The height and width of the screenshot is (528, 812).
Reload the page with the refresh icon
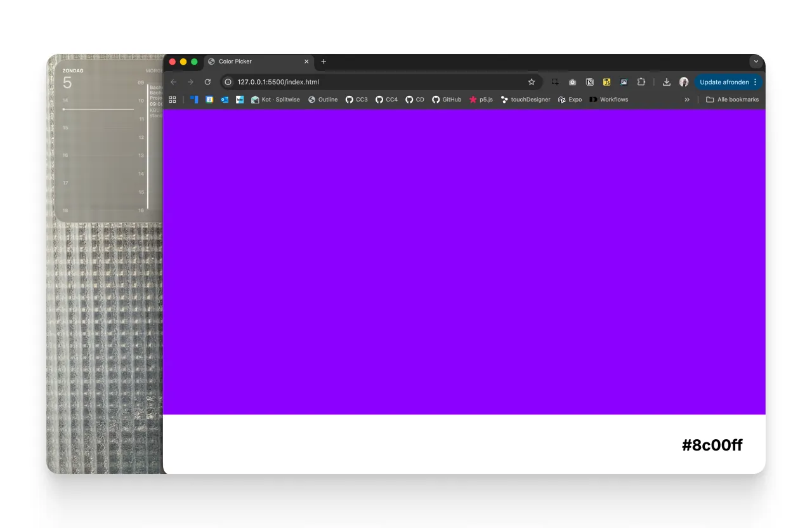(x=207, y=82)
